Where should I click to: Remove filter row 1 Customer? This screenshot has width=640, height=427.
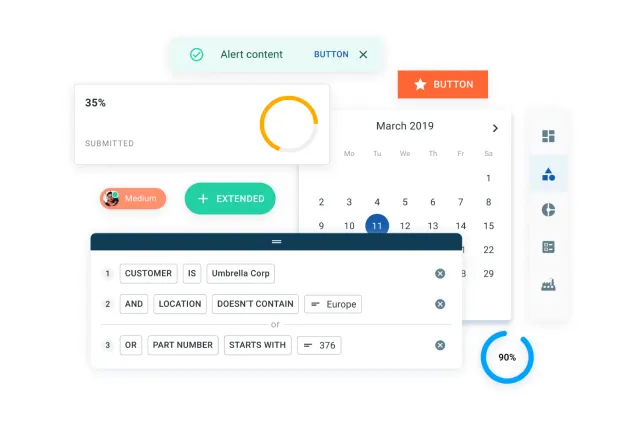tap(440, 274)
